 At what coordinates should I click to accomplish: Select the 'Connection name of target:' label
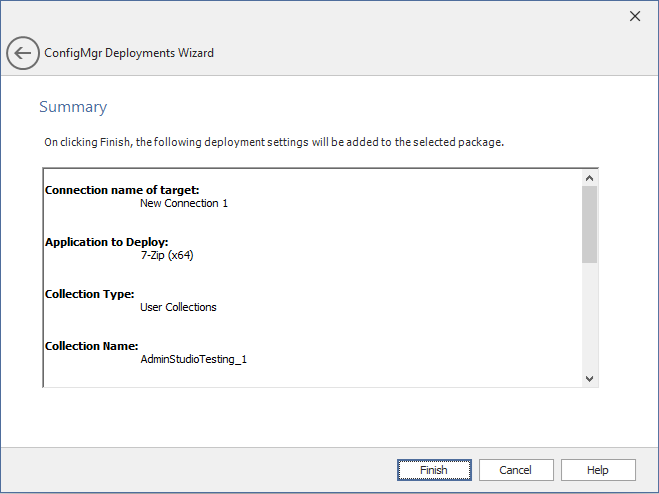(x=122, y=190)
